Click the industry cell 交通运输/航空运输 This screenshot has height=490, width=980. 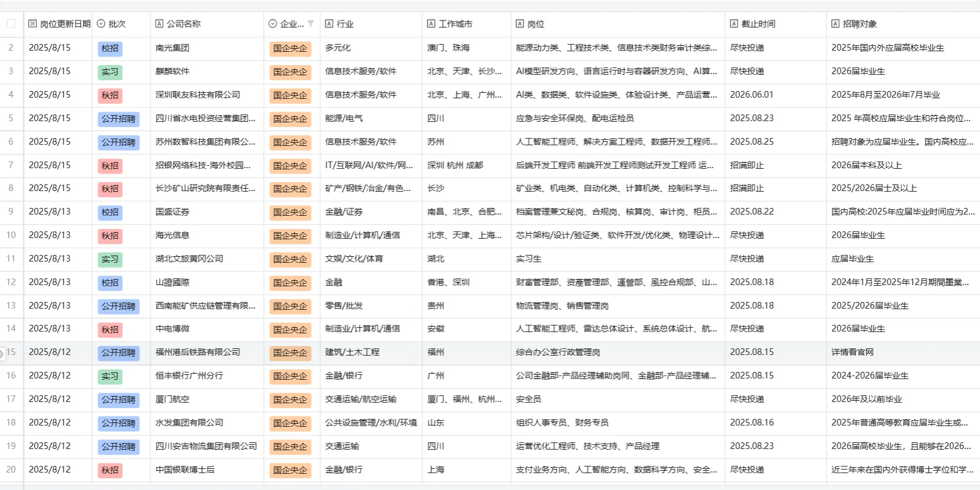[371, 400]
